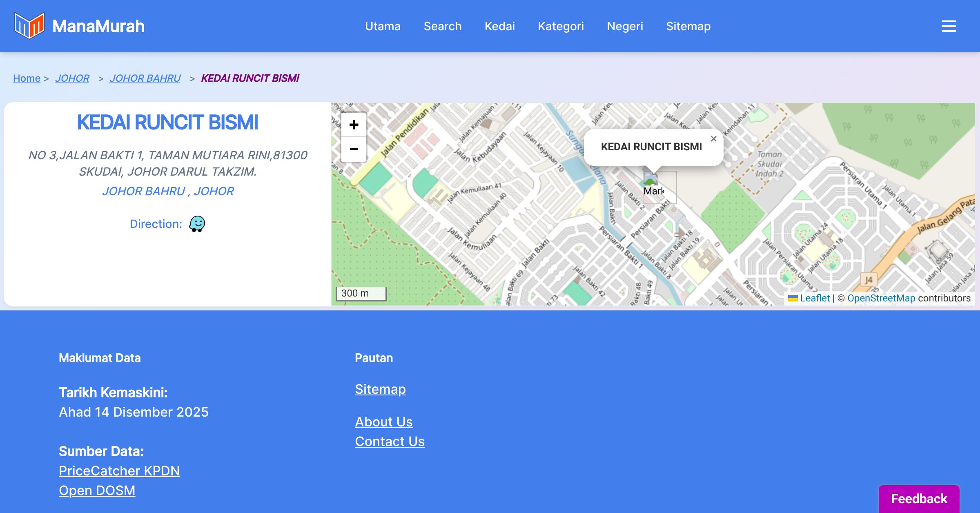Open Waze direction icon

[197, 224]
